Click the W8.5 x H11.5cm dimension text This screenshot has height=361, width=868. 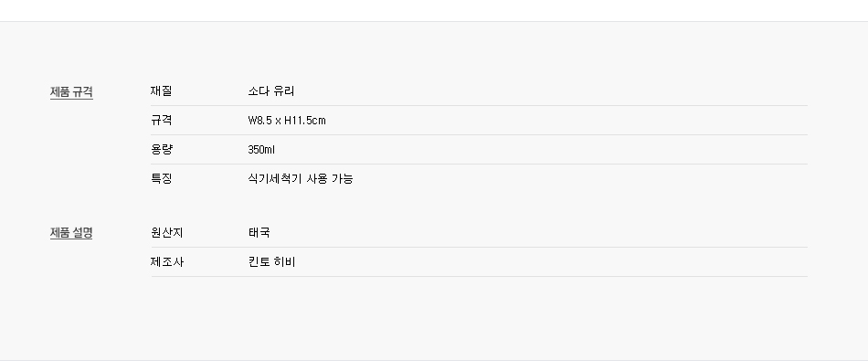[287, 120]
